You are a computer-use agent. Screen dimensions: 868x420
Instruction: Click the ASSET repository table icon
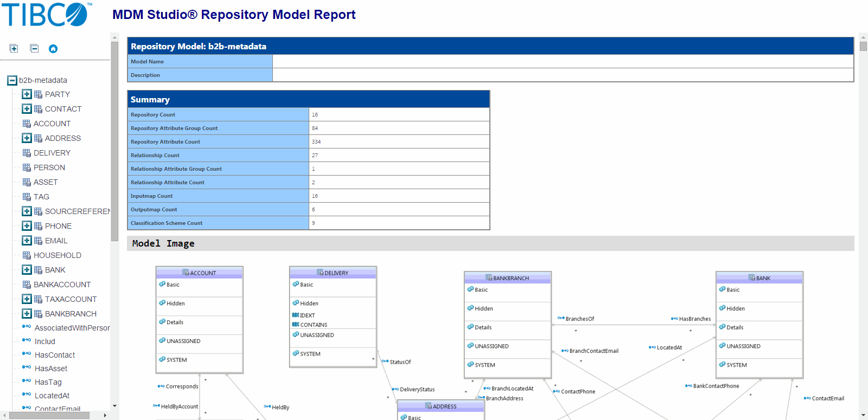tap(27, 182)
